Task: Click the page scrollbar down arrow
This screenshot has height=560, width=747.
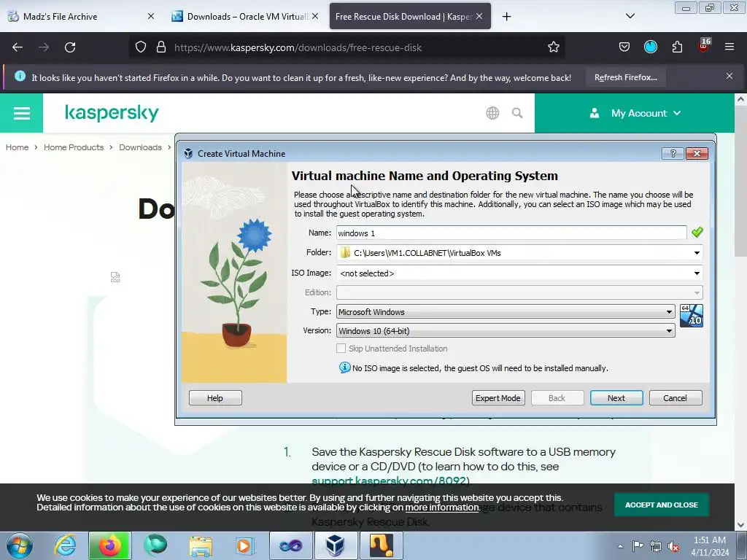Action: pyautogui.click(x=740, y=525)
